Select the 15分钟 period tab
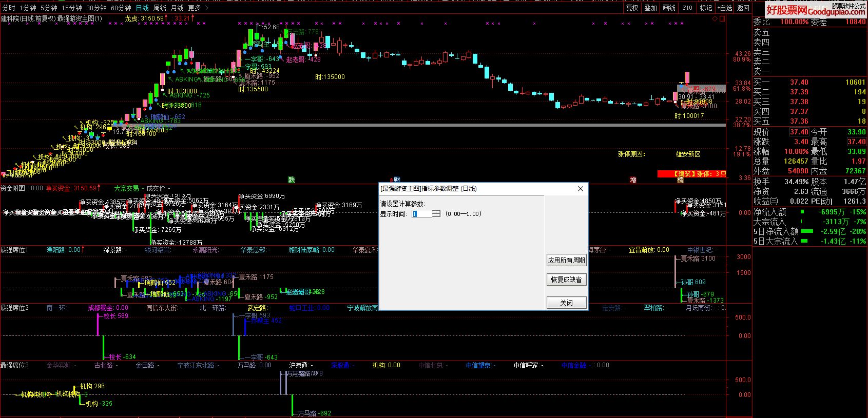This screenshot has width=868, height=418. pyautogui.click(x=72, y=8)
